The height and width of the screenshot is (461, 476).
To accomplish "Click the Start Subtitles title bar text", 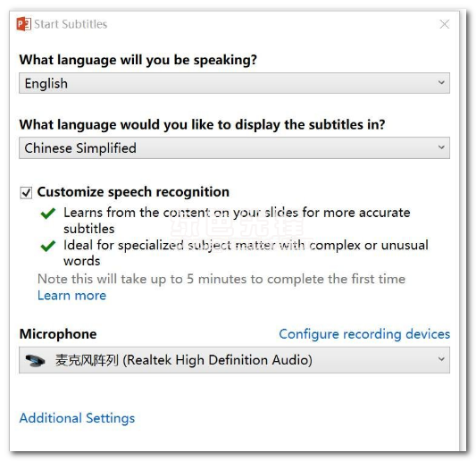I will pos(71,24).
